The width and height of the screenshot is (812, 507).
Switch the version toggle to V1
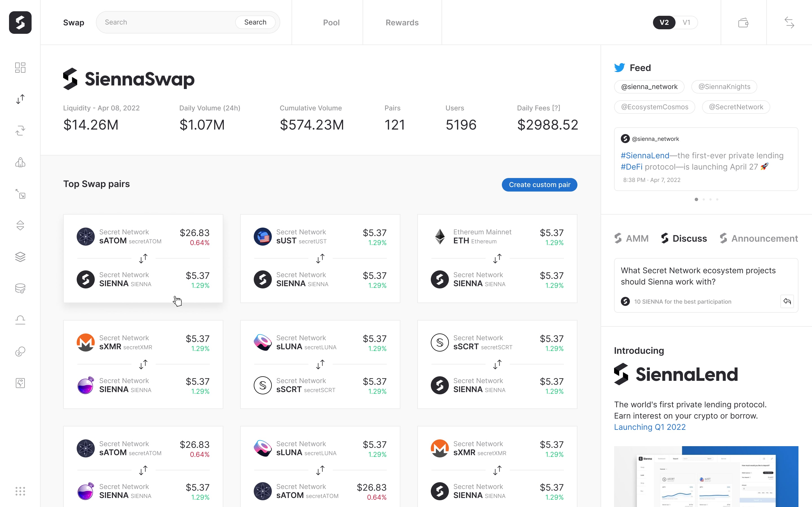click(686, 23)
